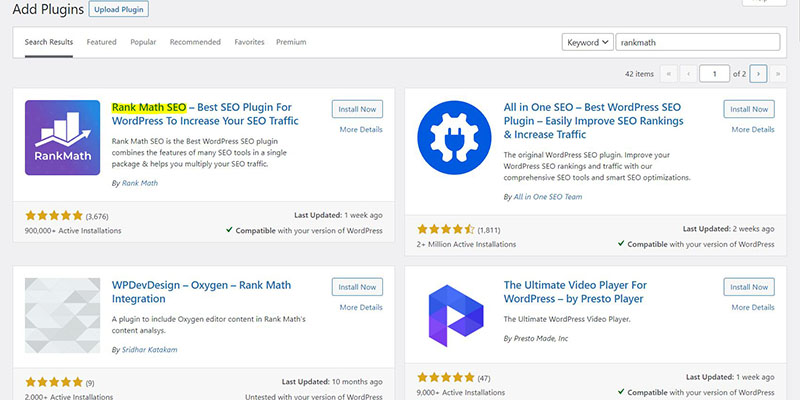
Task: Click the compatibility checkmark on Rank Math SEO
Action: (230, 230)
